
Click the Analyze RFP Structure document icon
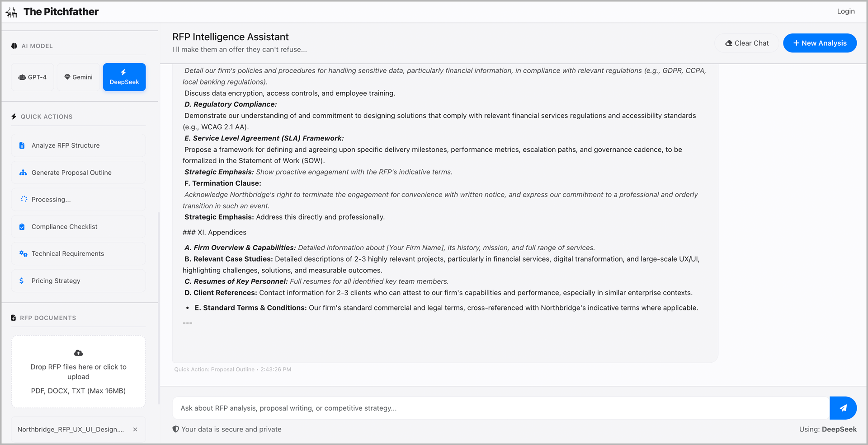coord(22,145)
